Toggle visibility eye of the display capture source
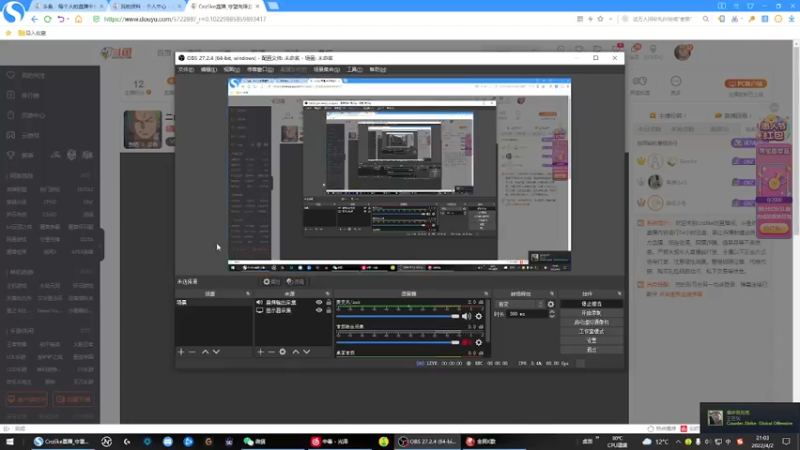Viewport: 800px width, 450px height. click(x=319, y=310)
